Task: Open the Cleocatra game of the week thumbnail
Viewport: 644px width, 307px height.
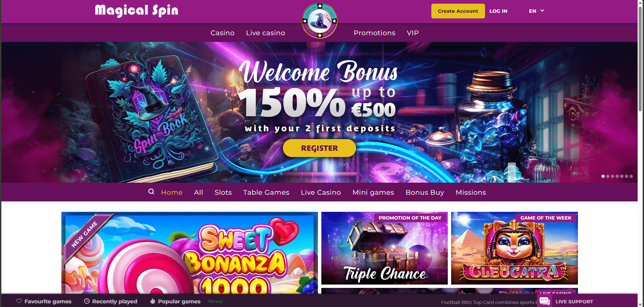Action: (x=514, y=248)
